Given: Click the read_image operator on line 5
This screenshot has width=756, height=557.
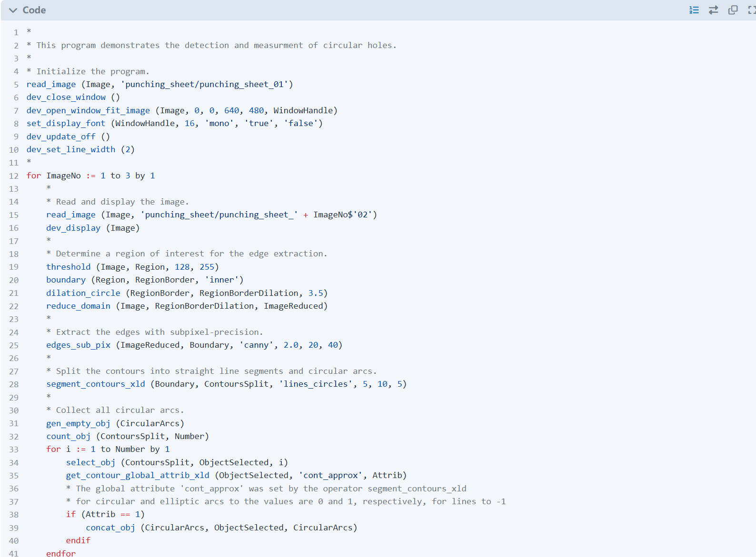Looking at the screenshot, I should coord(51,84).
